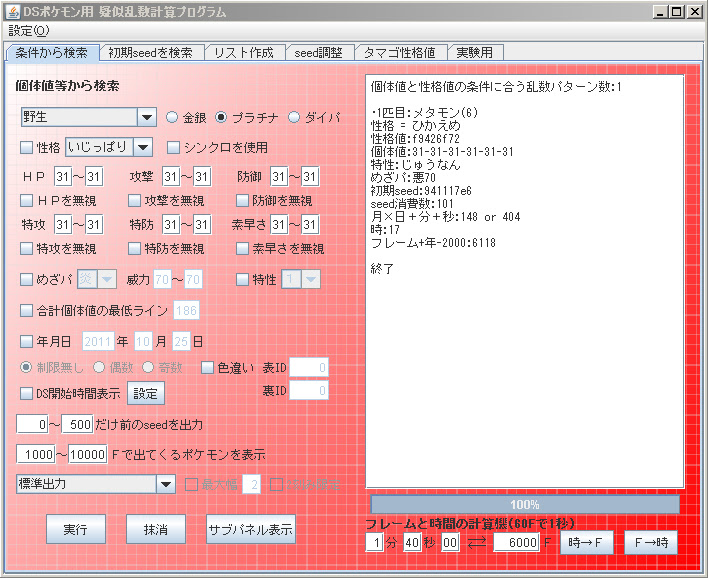The image size is (708, 578).
Task: Toggle シンクロを使用 checkbox
Action: click(173, 147)
